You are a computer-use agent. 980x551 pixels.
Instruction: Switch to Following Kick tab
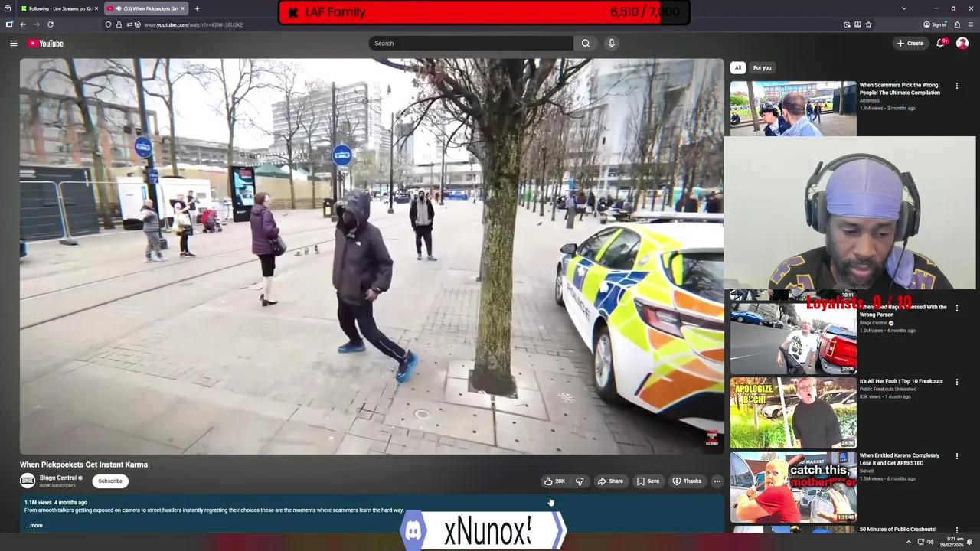(57, 8)
